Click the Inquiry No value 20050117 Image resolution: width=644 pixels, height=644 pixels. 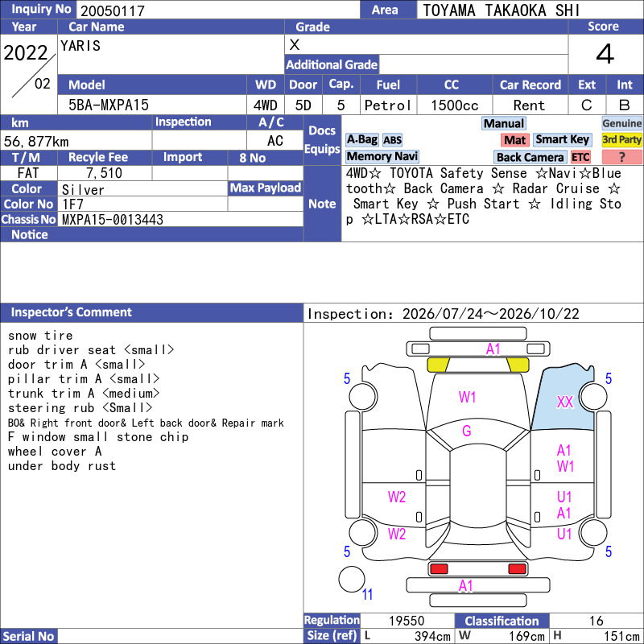click(x=113, y=10)
